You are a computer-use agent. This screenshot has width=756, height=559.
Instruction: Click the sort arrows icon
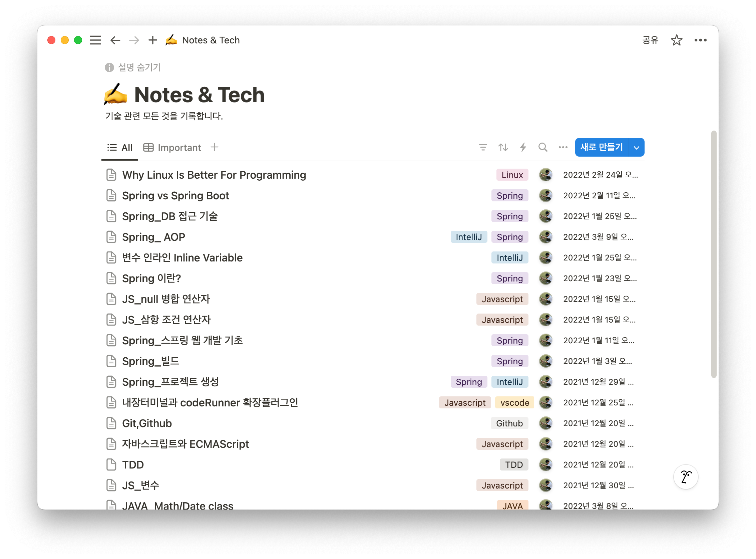[x=503, y=147]
